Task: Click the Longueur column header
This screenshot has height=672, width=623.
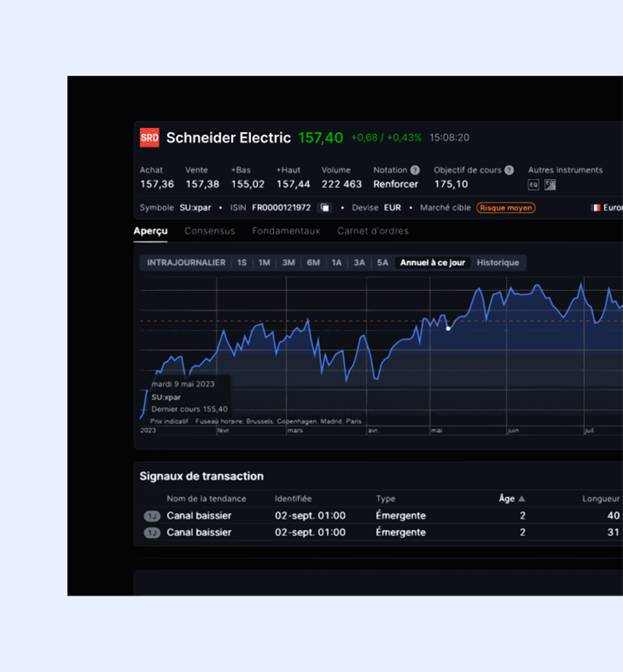Action: [x=601, y=499]
